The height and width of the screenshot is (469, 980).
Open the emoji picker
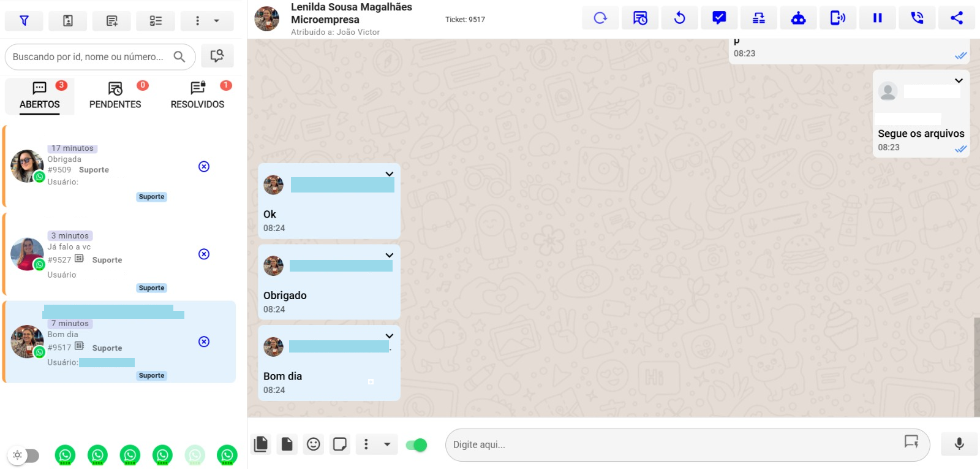(x=314, y=444)
